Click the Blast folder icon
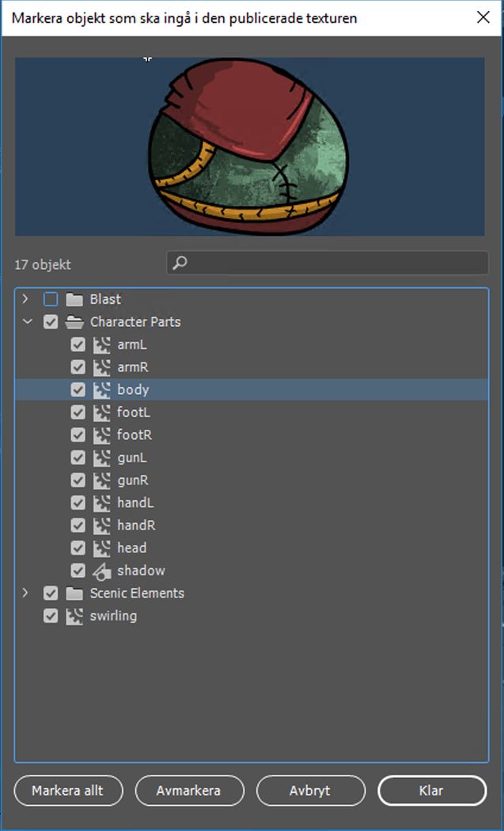The image size is (504, 831). click(74, 299)
